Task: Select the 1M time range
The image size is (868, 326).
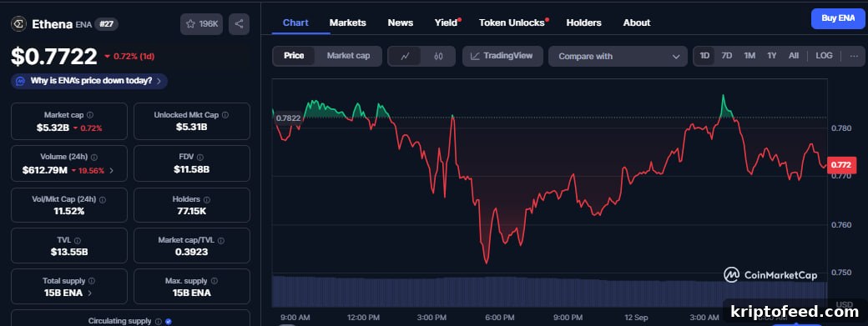Action: click(x=749, y=56)
